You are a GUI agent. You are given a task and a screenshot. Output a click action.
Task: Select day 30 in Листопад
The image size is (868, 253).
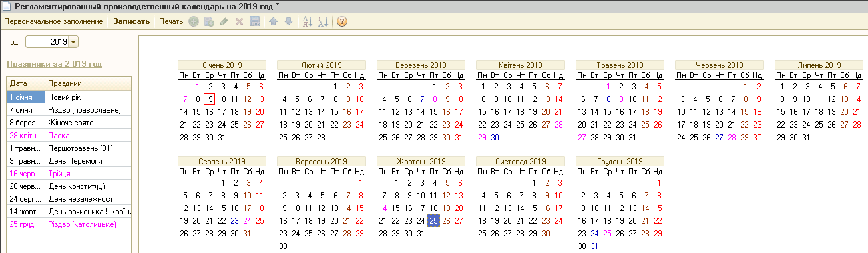click(546, 233)
